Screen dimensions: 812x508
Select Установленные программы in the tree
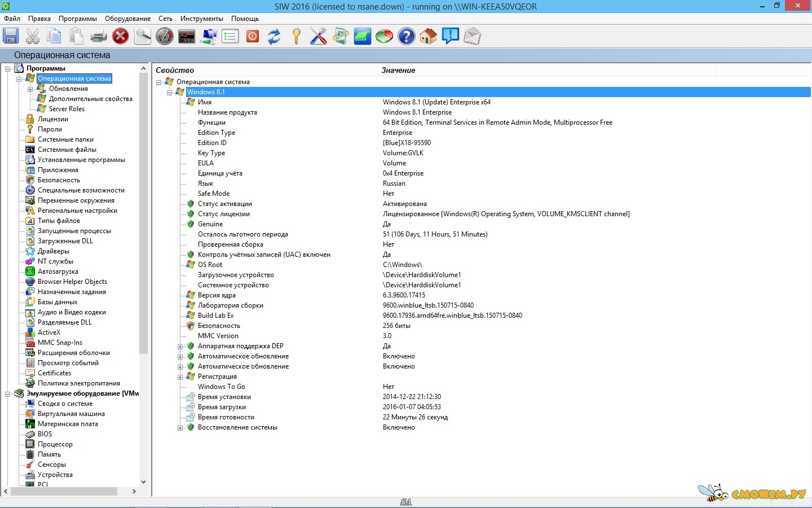(x=81, y=160)
